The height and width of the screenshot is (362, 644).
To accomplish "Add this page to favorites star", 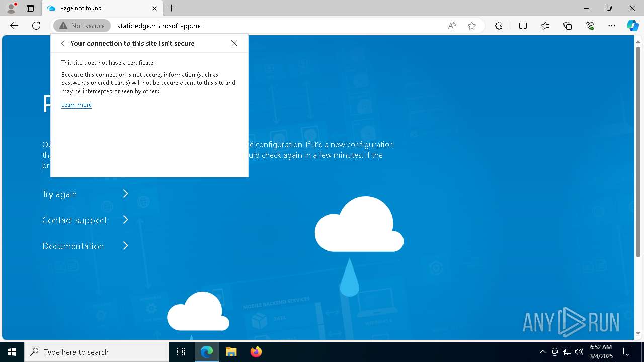I will tap(472, 26).
